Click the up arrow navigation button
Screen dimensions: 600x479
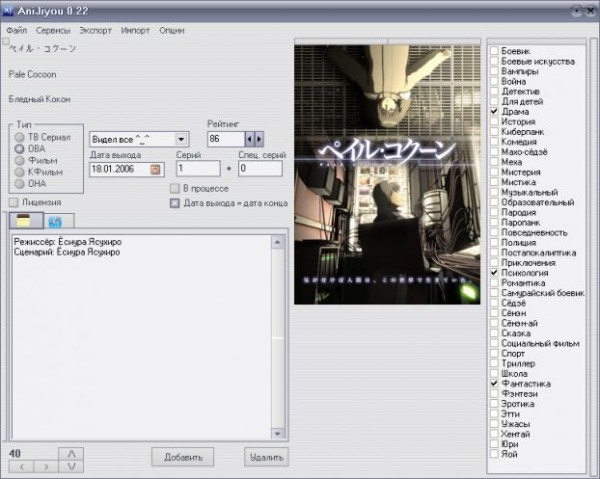[x=71, y=454]
